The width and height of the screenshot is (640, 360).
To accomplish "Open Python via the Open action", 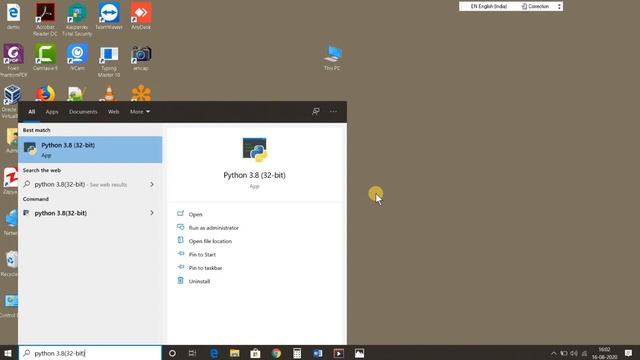I will pos(195,214).
